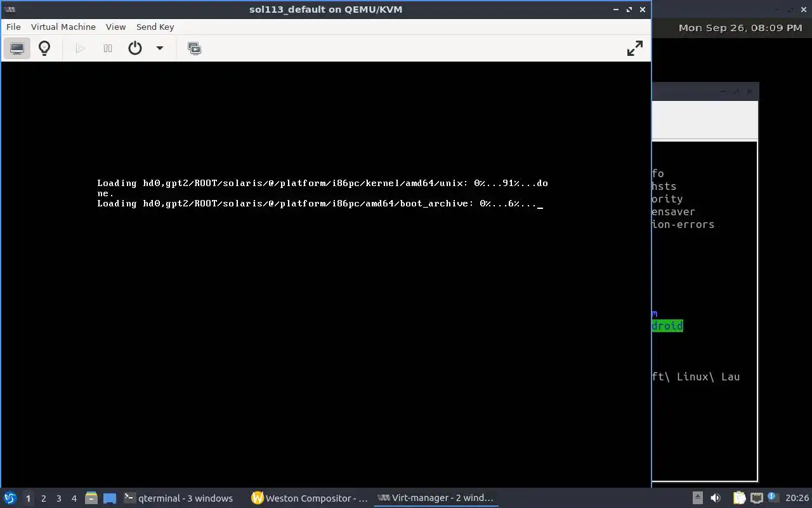Image resolution: width=812 pixels, height=508 pixels.
Task: Click inside the VM console display
Action: (x=325, y=274)
